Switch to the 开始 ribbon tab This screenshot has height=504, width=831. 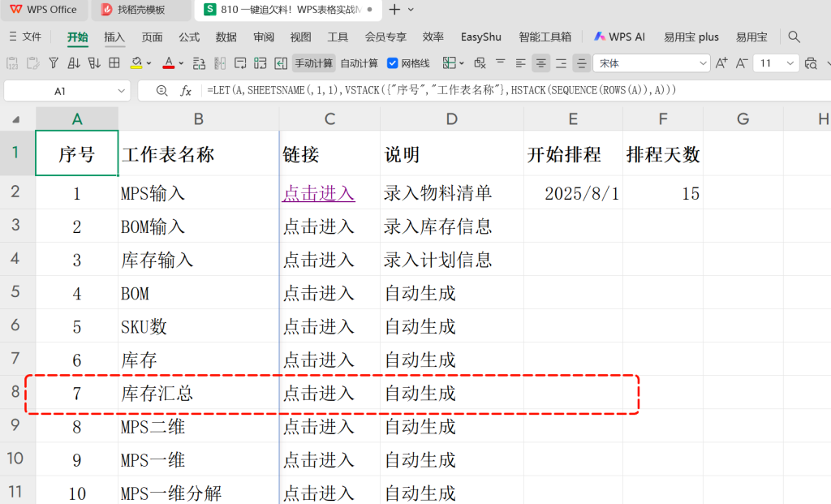point(77,37)
